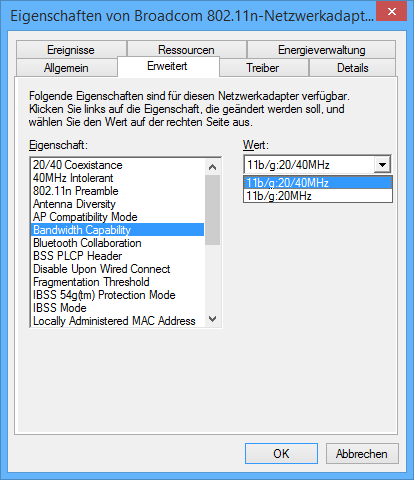The width and height of the screenshot is (414, 480).
Task: Confirm with the OK button
Action: (281, 454)
